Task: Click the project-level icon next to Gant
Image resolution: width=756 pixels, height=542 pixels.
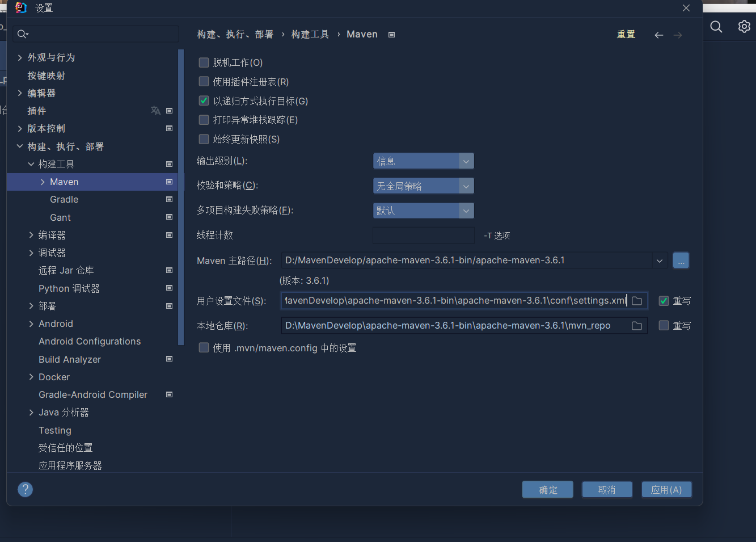Action: (169, 217)
